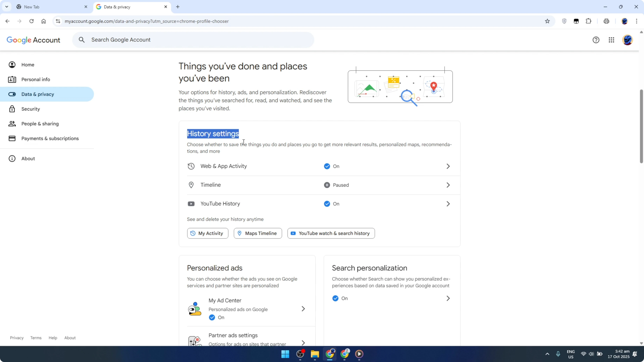Open the Chrome extensions puzzle icon

coord(589,21)
